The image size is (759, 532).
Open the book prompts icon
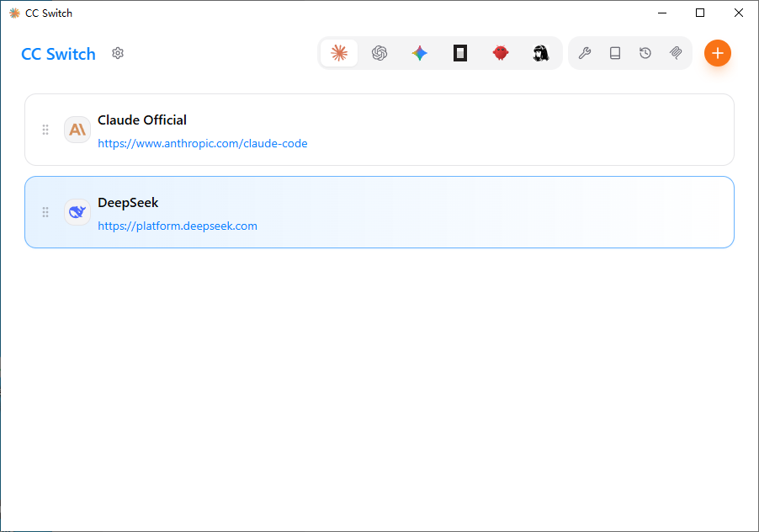(615, 53)
